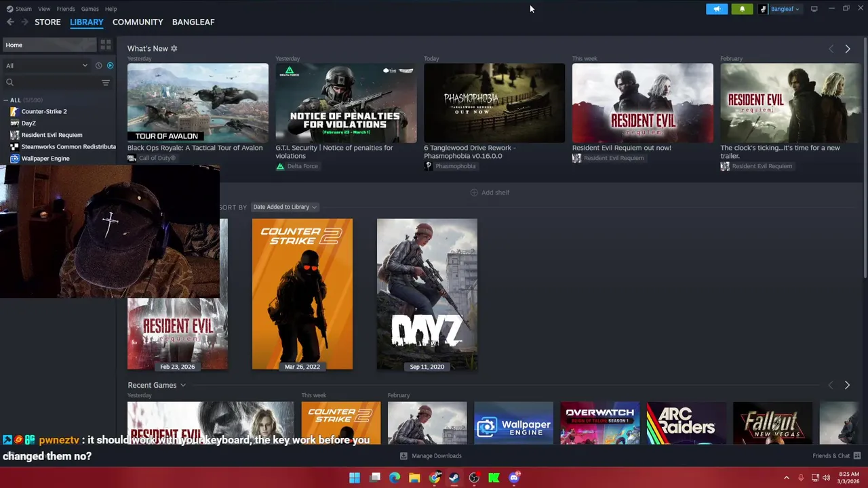The width and height of the screenshot is (868, 488).
Task: Advance the Recent Games shelf with the right arrow
Action: coord(847,385)
